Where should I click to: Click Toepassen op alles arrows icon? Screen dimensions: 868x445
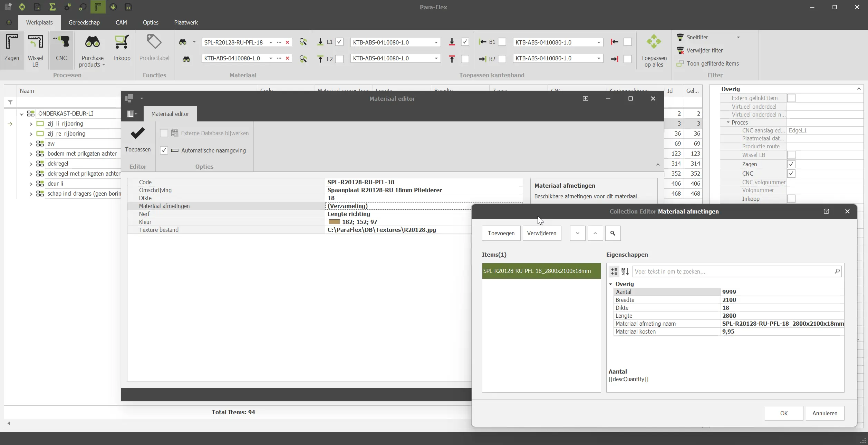click(x=654, y=42)
